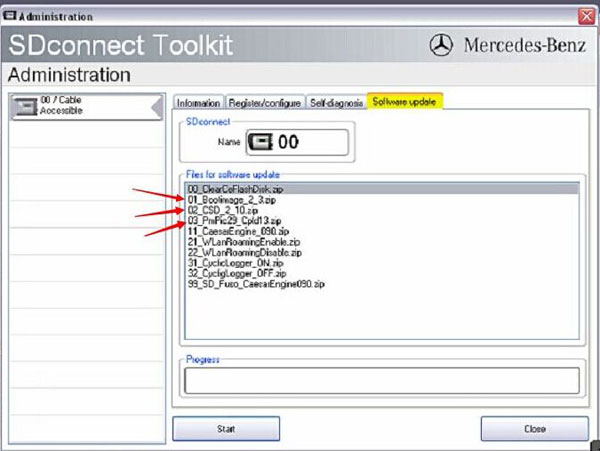Select file 32_CyclicLogger_OFF.zip
Screen dimensions: 600x451
pos(237,274)
